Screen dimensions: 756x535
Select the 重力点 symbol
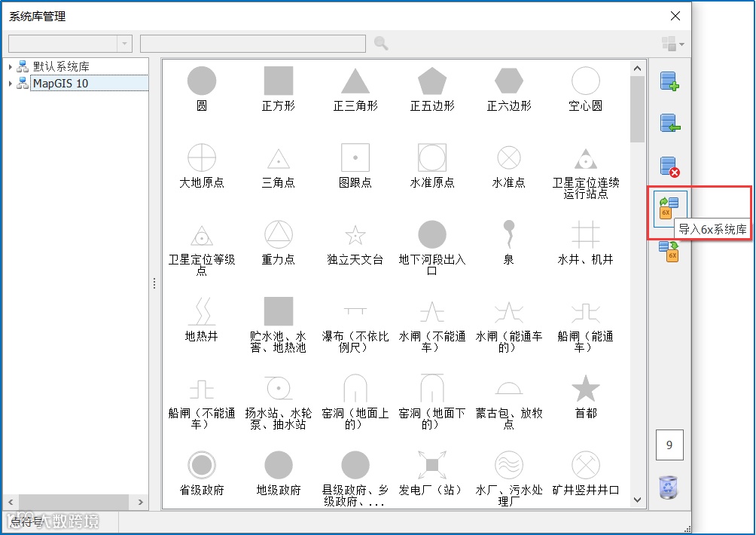pyautogui.click(x=278, y=243)
